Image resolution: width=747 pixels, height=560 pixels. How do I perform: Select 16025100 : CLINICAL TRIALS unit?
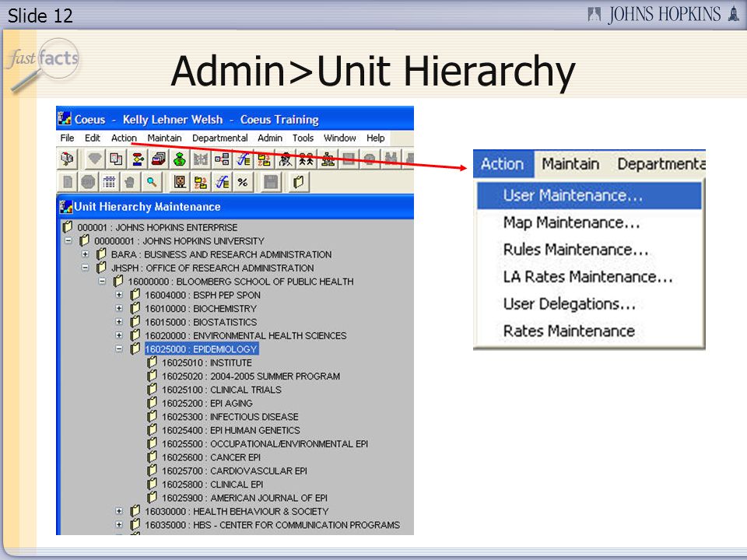click(222, 390)
